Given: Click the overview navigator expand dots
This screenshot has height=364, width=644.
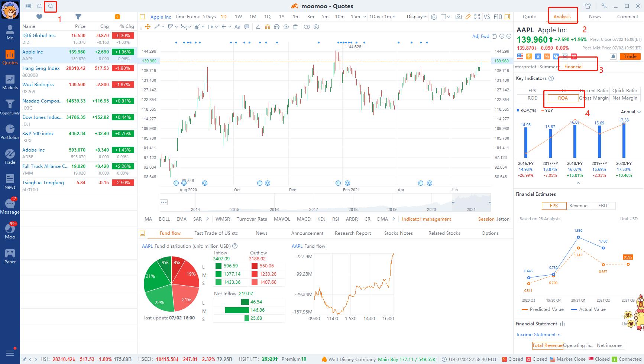Looking at the screenshot, I should coord(164,202).
